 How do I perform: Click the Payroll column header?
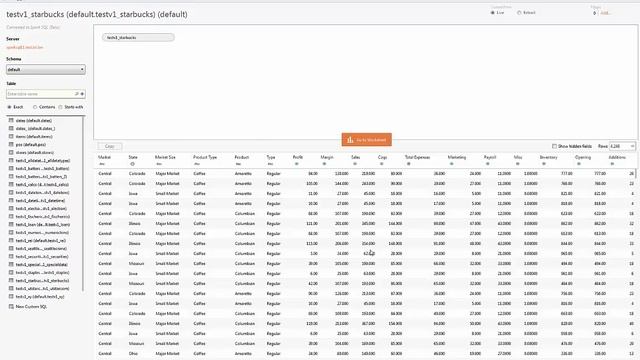pos(489,157)
